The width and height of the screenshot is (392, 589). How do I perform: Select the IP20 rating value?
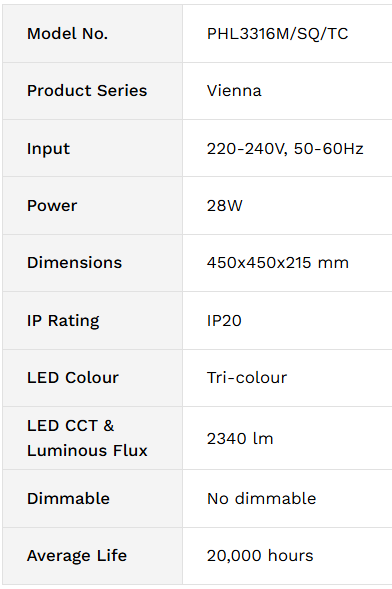tap(224, 320)
